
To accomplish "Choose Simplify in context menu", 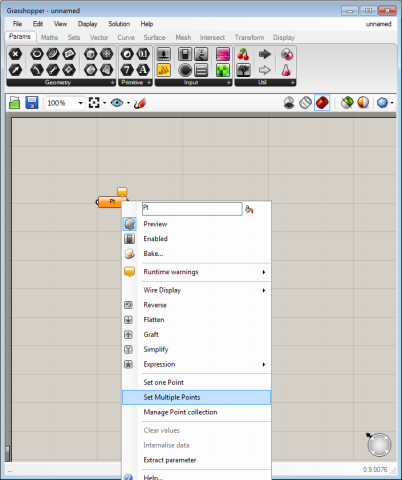I will point(197,349).
